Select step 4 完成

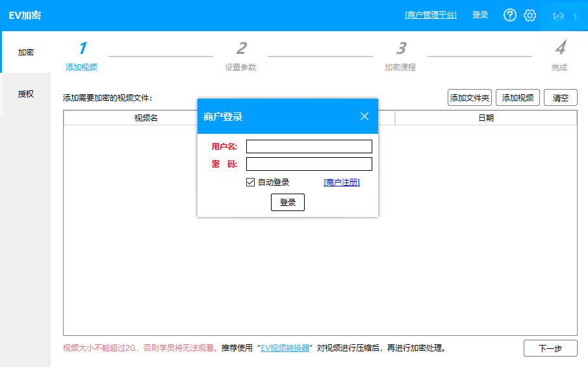[x=559, y=57]
